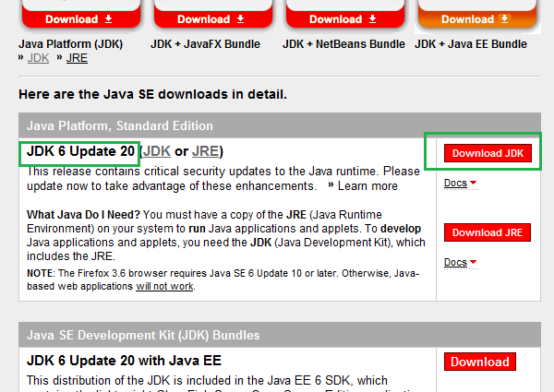Screen dimensions: 554x392
Task: Click the JDK link beside JDK 6 Update 20
Action: click(157, 151)
